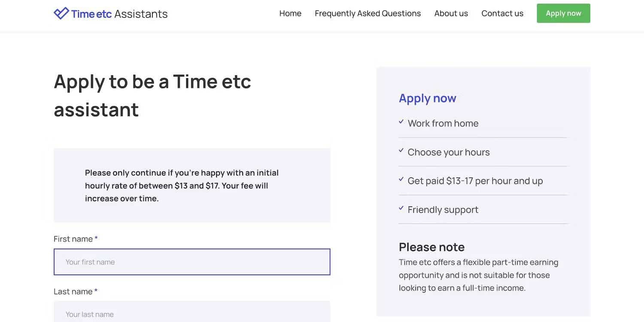Click the Time etc Assistants logo text
Image resolution: width=644 pixels, height=322 pixels.
119,14
